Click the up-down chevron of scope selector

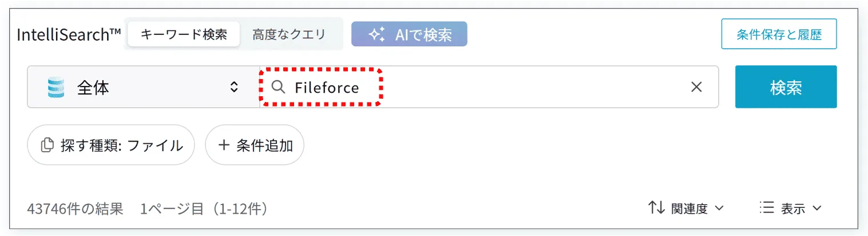233,87
